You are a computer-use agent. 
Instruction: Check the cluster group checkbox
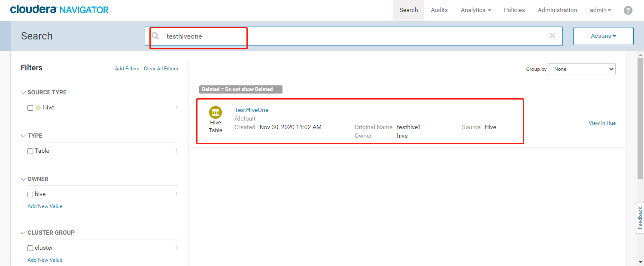click(30, 248)
